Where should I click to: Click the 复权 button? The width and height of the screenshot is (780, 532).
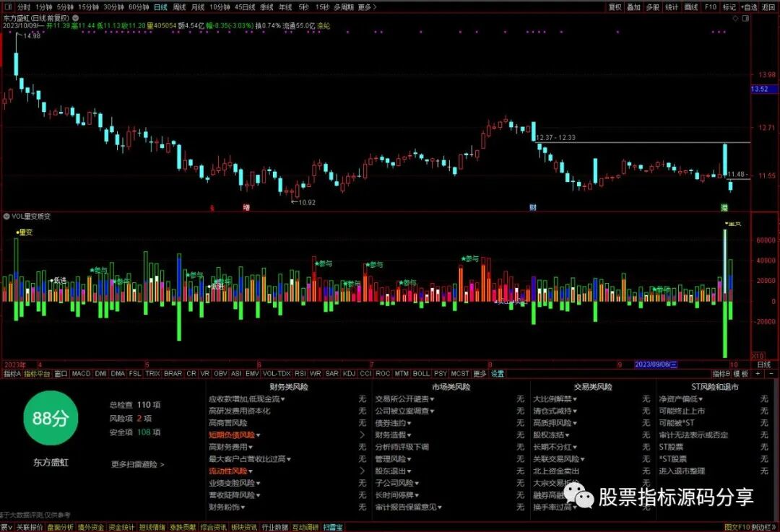(615, 7)
